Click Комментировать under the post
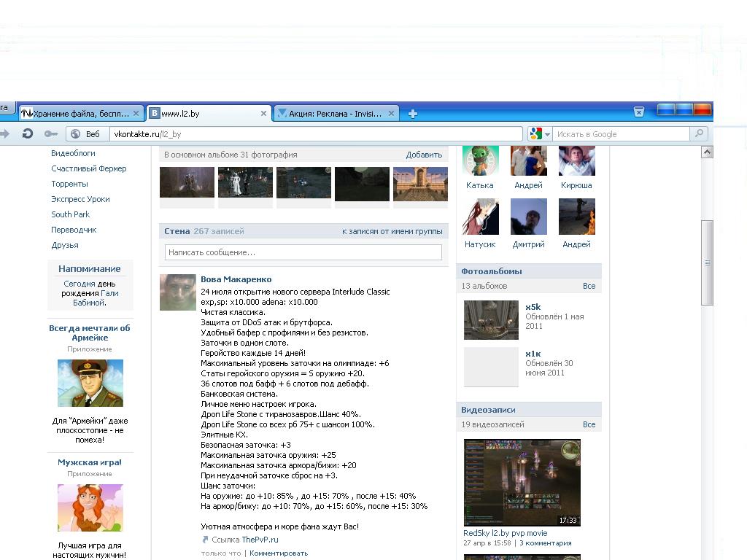The height and width of the screenshot is (560, 747). point(279,553)
